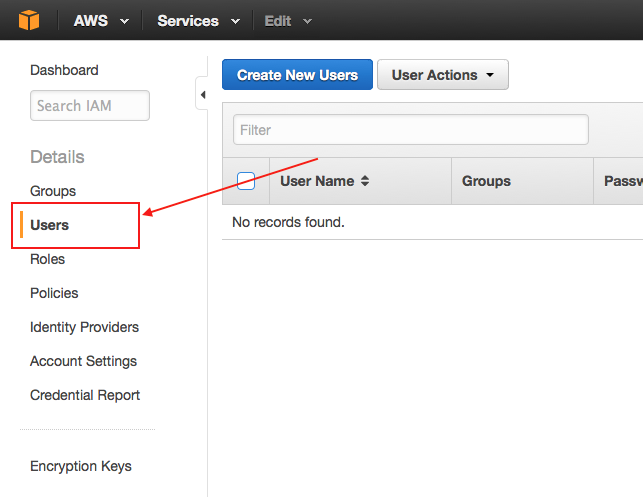
Task: Collapse the sidebar with the arrow handle
Action: [x=202, y=95]
